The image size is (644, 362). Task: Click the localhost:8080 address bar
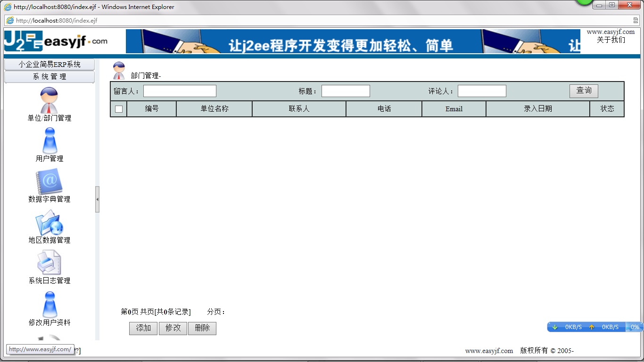pos(322,20)
